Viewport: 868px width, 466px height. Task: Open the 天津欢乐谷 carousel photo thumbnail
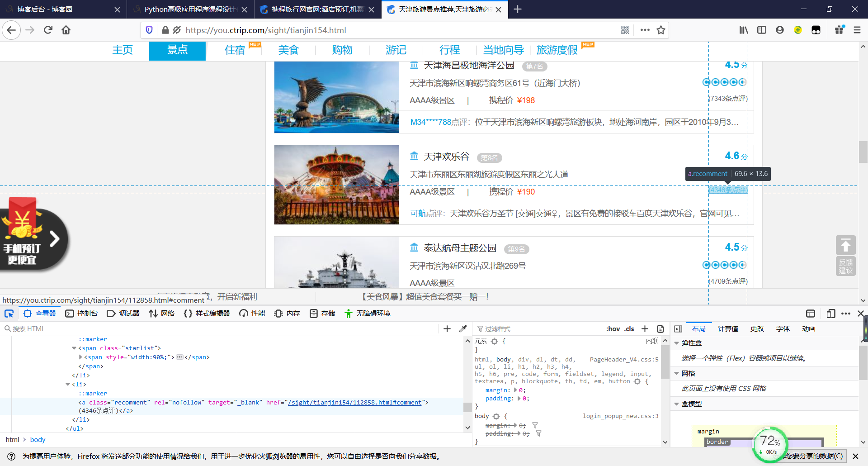pos(336,185)
